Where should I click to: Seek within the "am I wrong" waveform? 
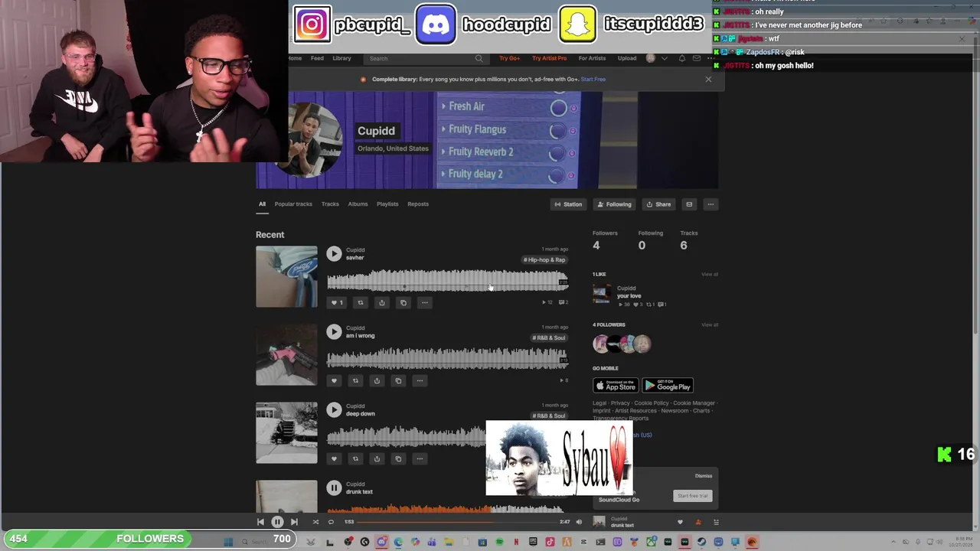click(447, 358)
